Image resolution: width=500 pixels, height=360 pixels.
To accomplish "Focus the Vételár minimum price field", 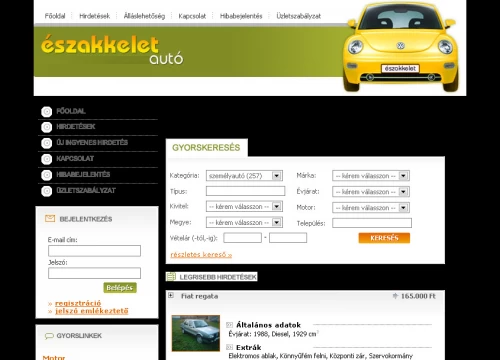I will pos(242,238).
